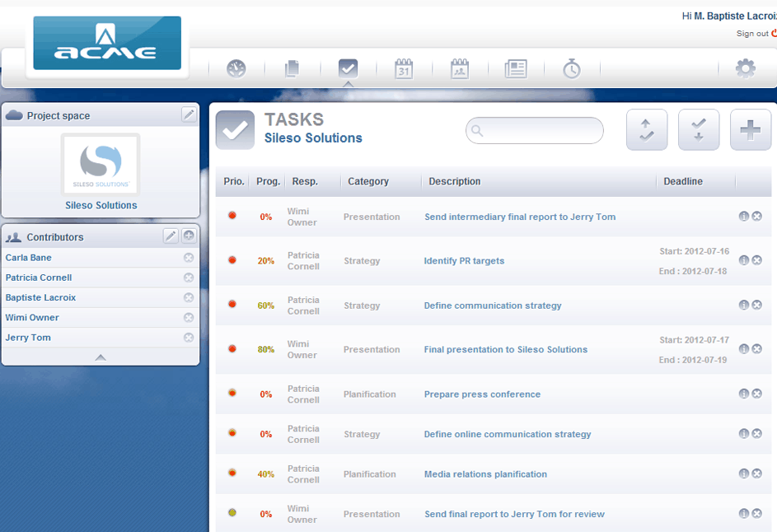
Task: Open the documents icon in top navigation
Action: (x=292, y=69)
